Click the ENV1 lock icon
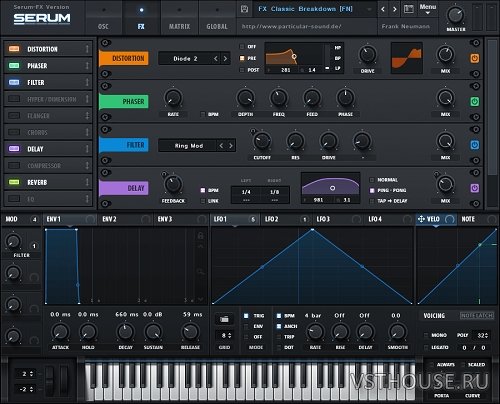The width and height of the screenshot is (500, 404). (200, 236)
